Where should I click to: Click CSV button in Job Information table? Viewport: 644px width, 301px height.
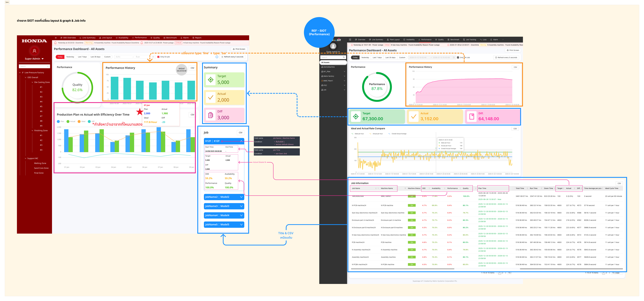pyautogui.click(x=619, y=183)
